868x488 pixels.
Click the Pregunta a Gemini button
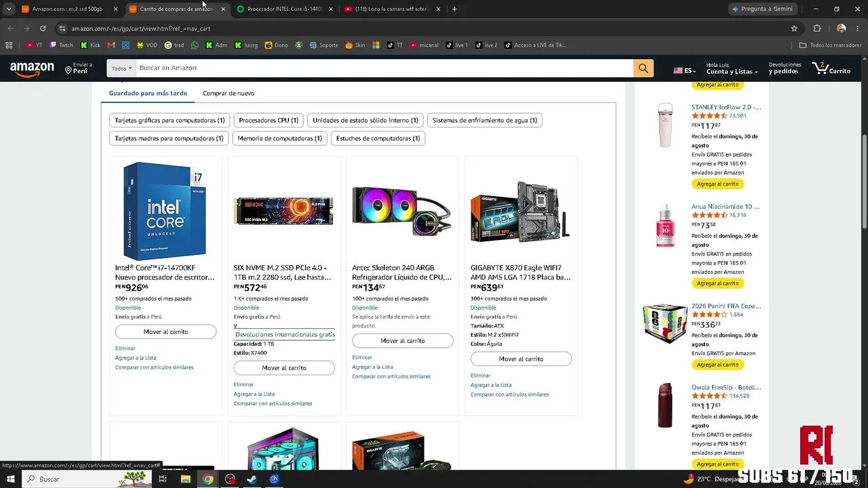(x=763, y=9)
